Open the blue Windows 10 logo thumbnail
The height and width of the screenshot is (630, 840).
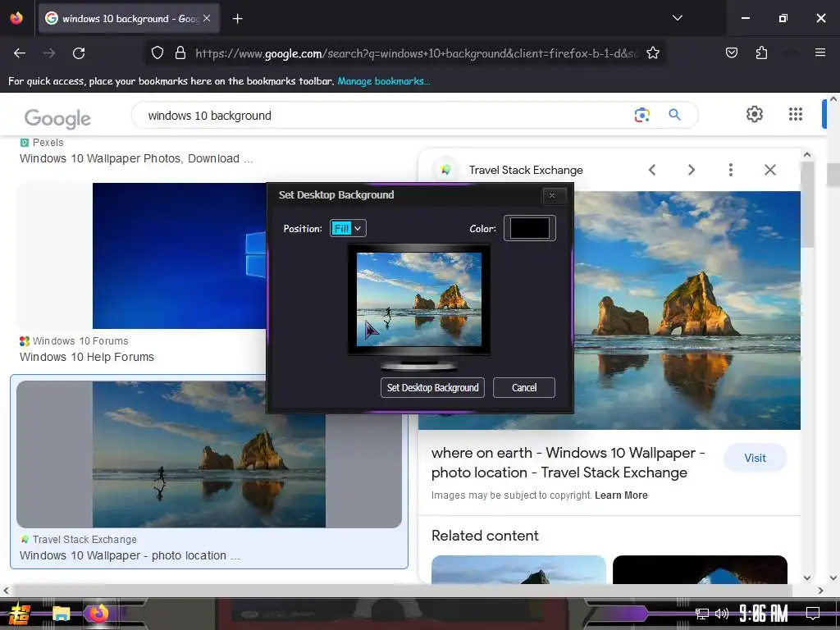179,256
